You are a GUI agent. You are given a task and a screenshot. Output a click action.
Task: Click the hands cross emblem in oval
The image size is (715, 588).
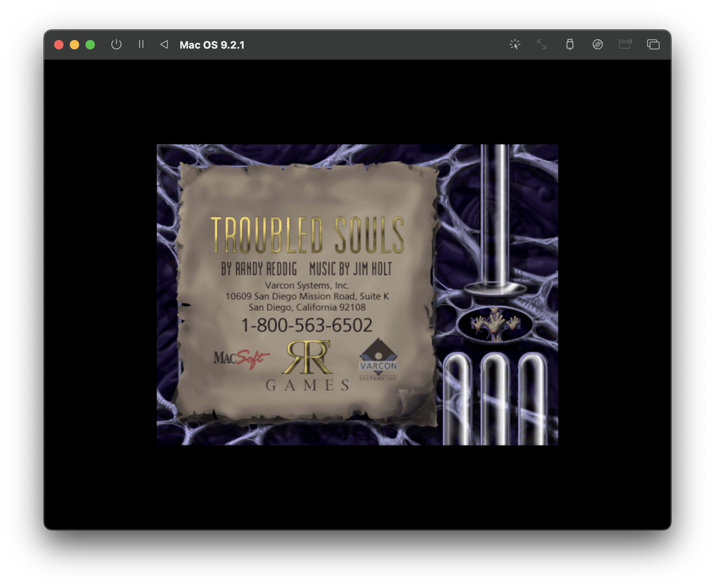point(495,324)
